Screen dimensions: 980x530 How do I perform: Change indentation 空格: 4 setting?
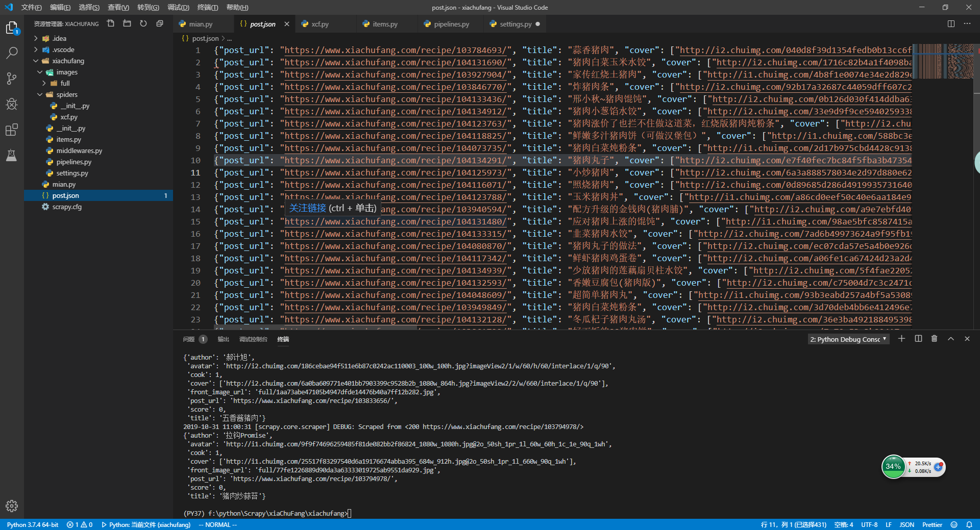coord(843,524)
